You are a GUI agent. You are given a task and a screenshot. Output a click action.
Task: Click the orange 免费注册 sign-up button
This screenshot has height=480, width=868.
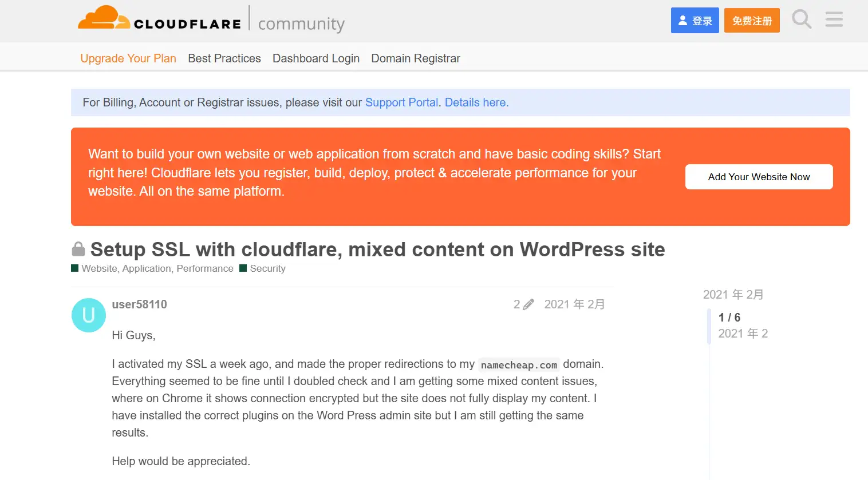click(752, 21)
